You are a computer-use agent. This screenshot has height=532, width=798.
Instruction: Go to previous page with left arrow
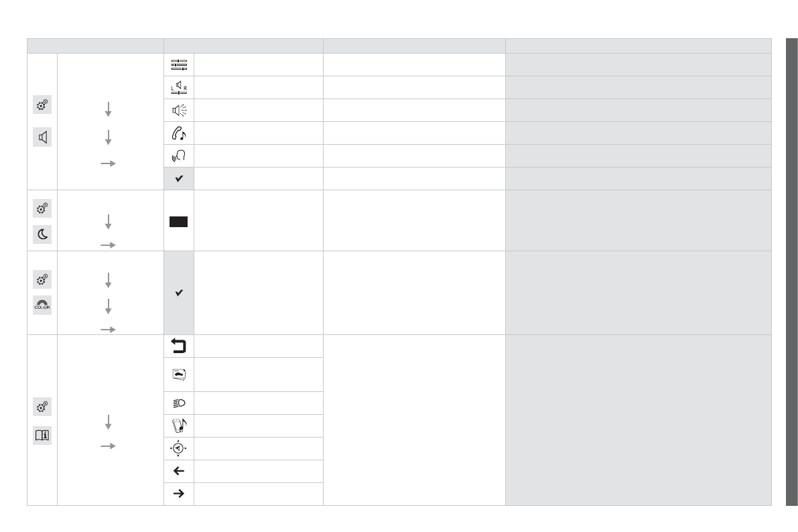[179, 471]
